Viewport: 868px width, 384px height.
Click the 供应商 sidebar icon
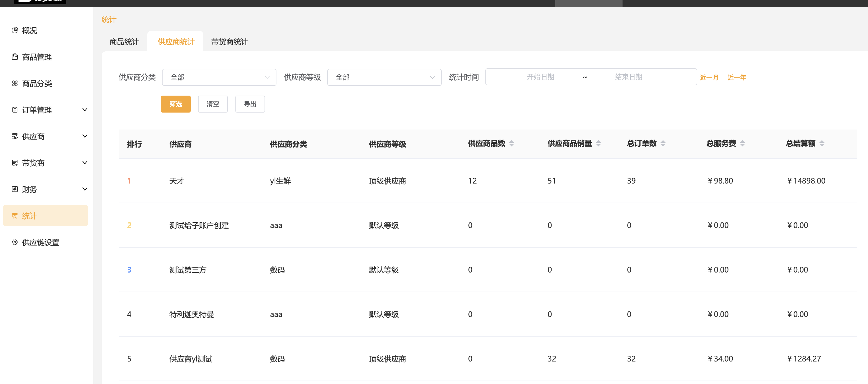click(15, 136)
